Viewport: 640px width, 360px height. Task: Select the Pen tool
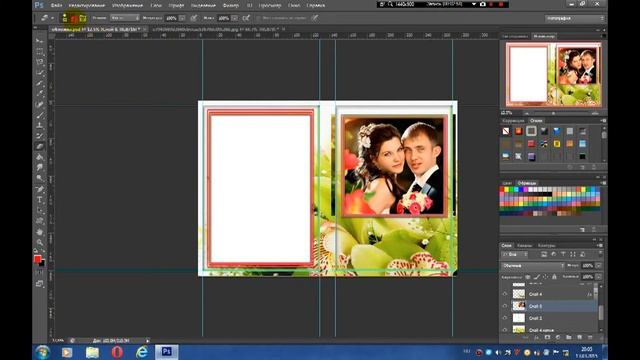coord(40,189)
